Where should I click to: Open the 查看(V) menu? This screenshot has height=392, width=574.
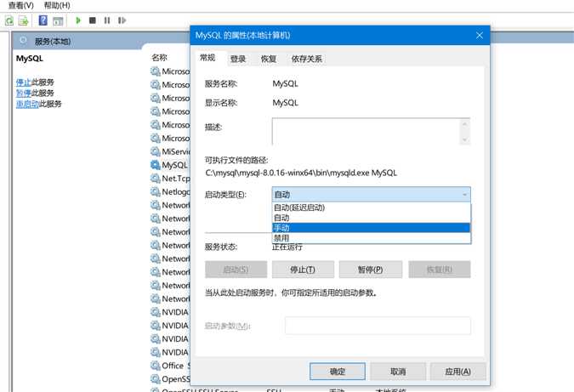21,5
